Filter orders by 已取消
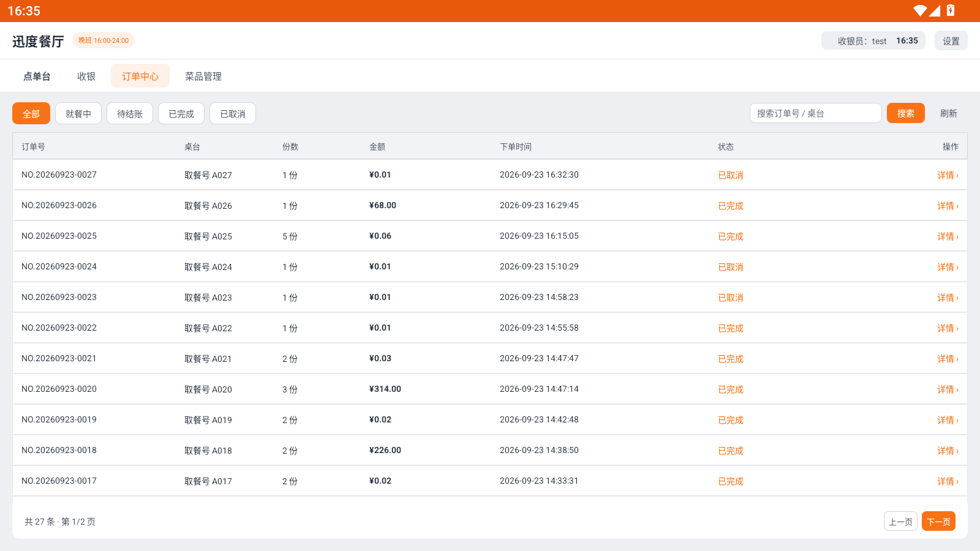This screenshot has width=980, height=551. (233, 114)
